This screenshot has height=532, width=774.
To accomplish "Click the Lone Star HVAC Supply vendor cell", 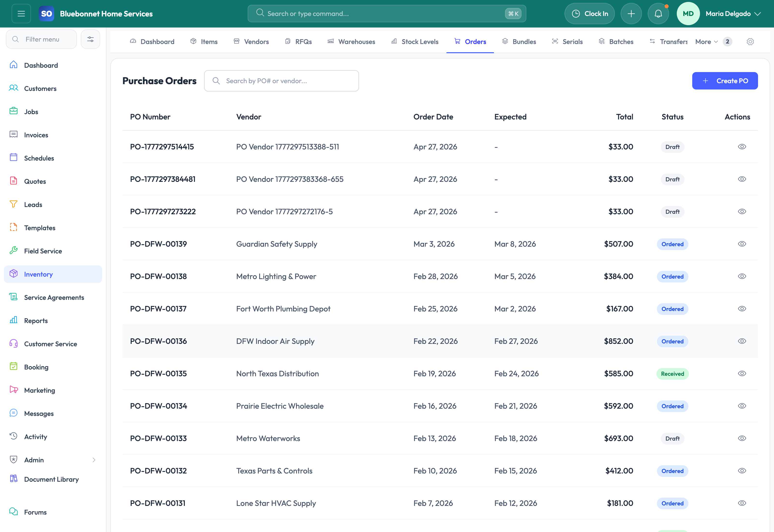I will click(276, 503).
